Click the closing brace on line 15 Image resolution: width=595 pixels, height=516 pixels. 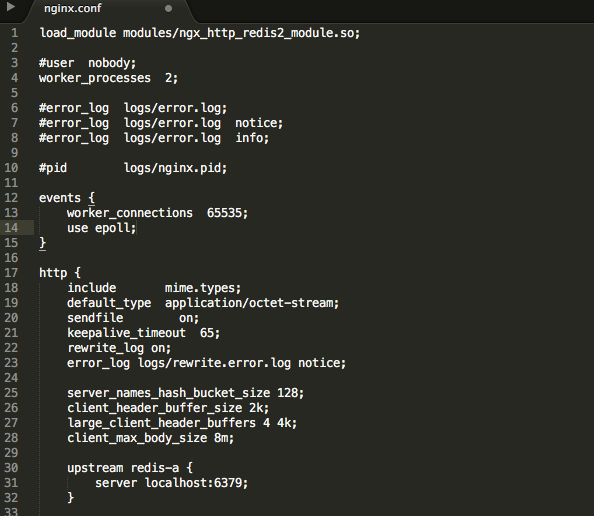click(42, 243)
